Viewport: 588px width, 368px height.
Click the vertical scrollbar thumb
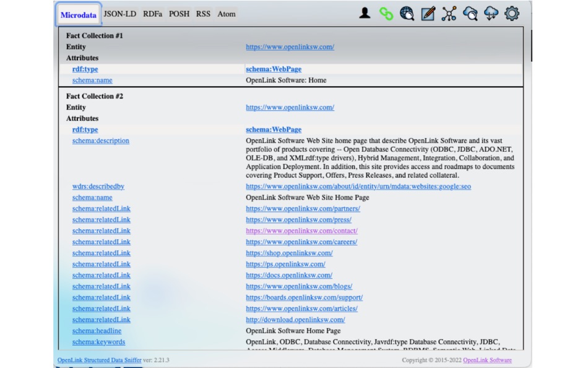tap(531, 46)
